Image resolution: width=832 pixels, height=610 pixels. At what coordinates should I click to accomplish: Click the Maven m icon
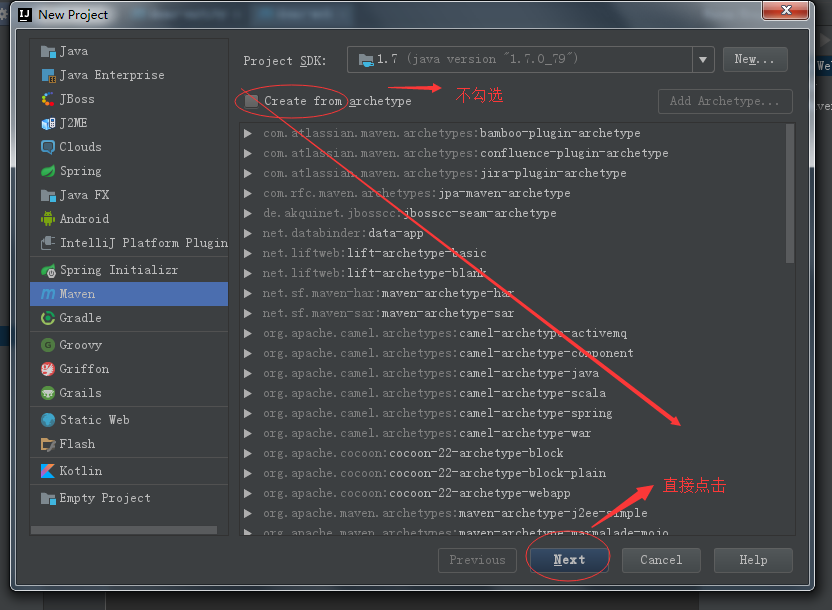(48, 294)
